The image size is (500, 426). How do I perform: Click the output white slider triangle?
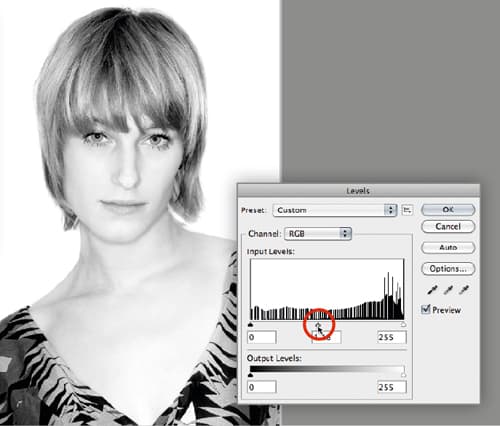[x=403, y=375]
